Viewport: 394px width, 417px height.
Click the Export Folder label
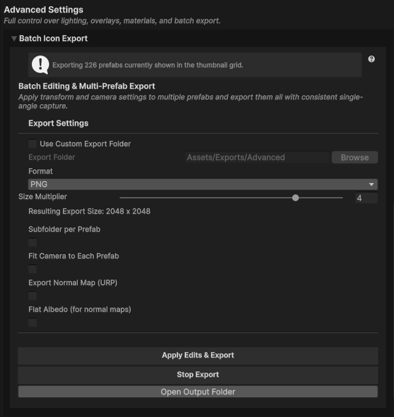tap(52, 157)
